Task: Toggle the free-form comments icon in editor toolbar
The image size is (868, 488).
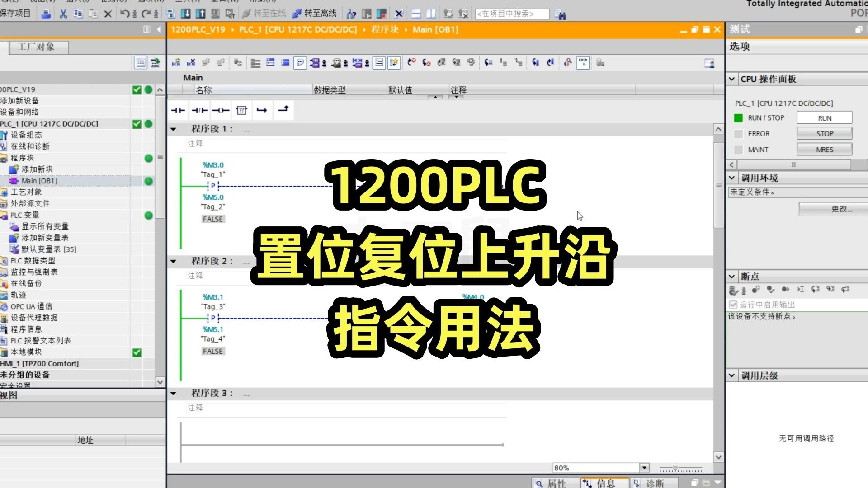Action: 300,63
